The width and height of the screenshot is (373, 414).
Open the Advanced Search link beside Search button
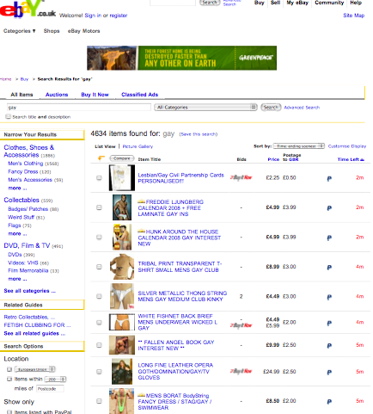(x=302, y=107)
